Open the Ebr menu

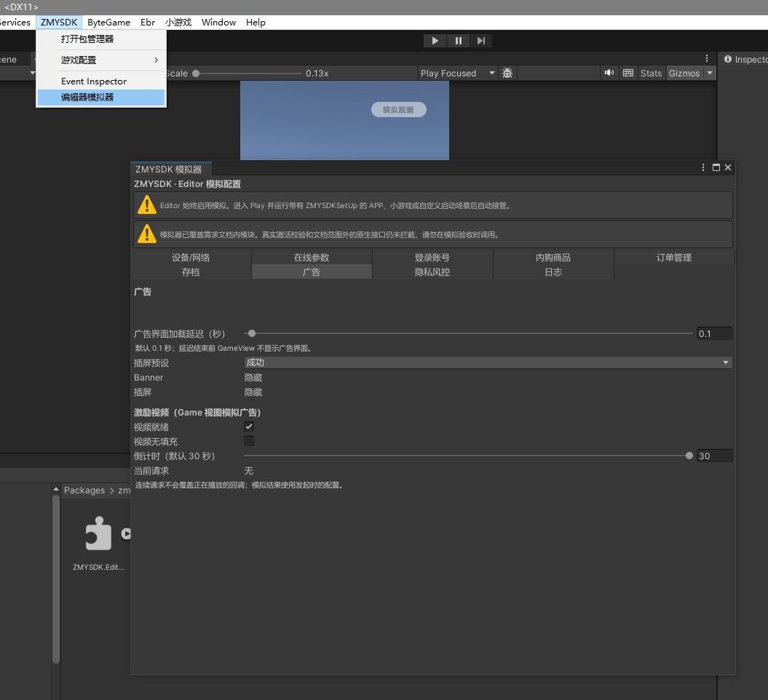[x=148, y=22]
